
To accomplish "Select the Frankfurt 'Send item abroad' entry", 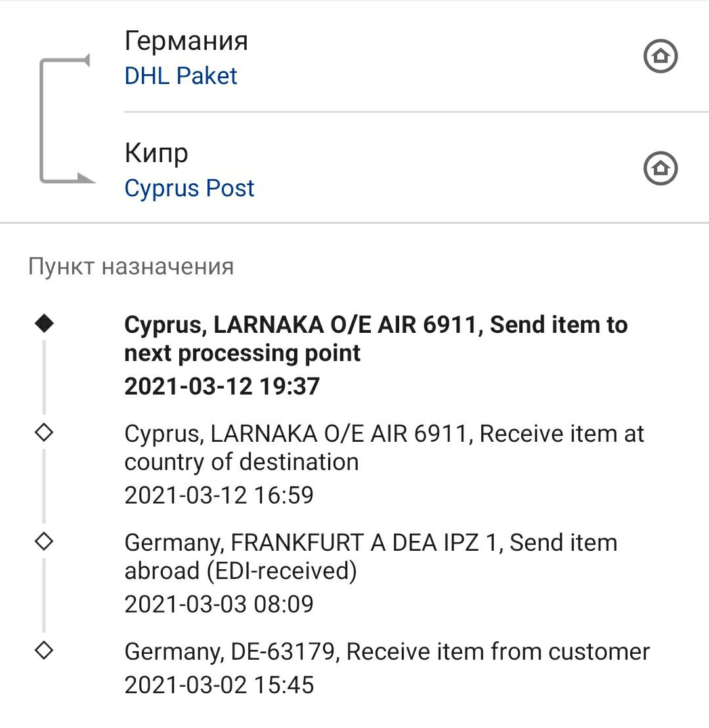I will click(371, 557).
